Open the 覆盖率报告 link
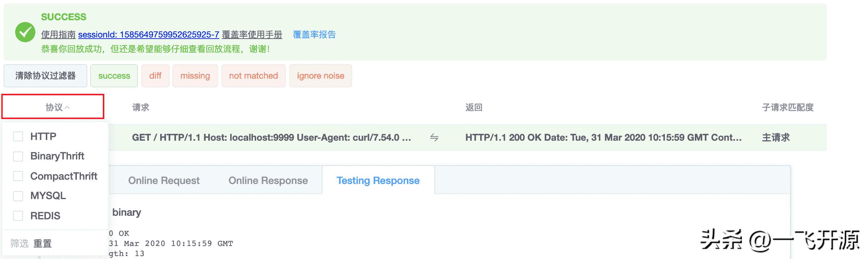The image size is (868, 259). coord(314,35)
